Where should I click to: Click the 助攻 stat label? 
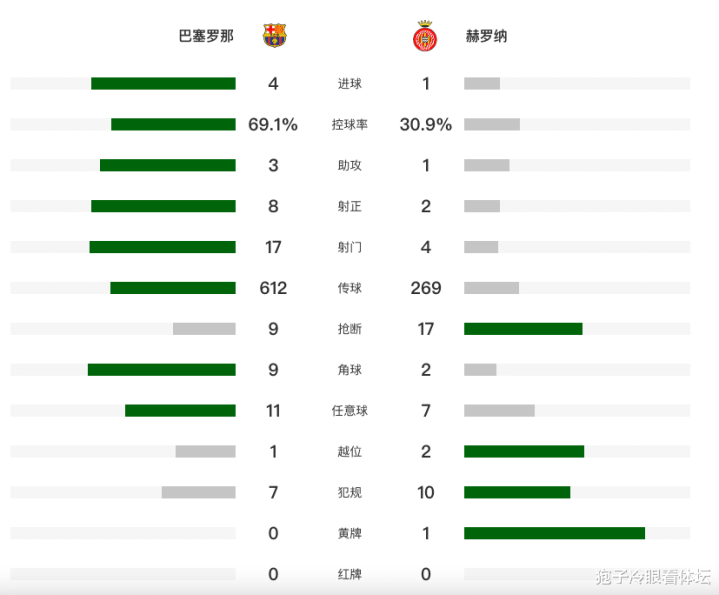pos(350,166)
